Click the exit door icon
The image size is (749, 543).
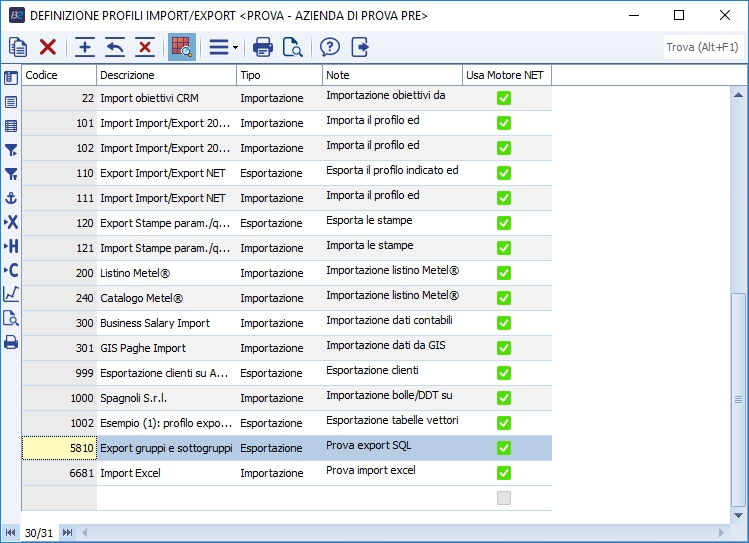(x=360, y=47)
